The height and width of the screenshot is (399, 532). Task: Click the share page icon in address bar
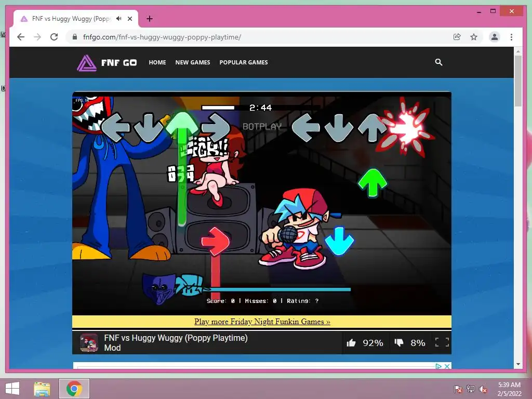pyautogui.click(x=457, y=37)
